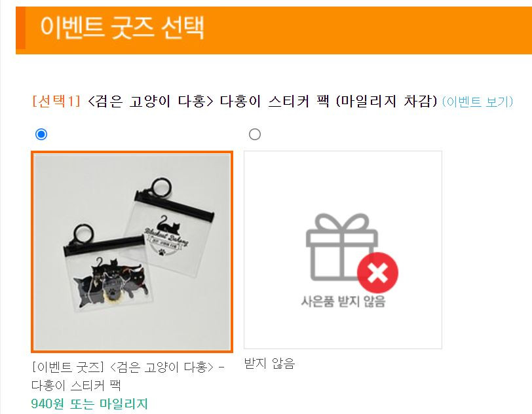
Task: Click the 940원 또는 마일리지 price text
Action: point(90,404)
